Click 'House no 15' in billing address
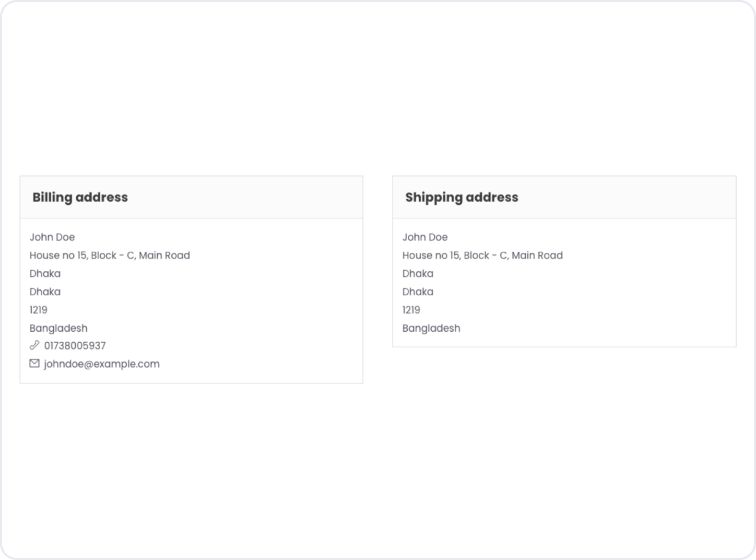Screen dimensions: 756x560 pyautogui.click(x=58, y=255)
